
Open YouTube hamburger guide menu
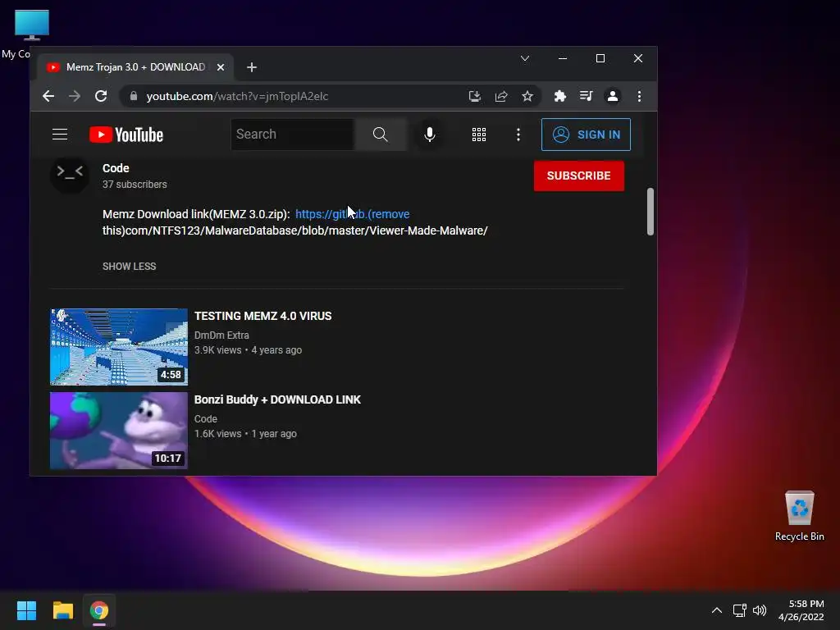60,135
